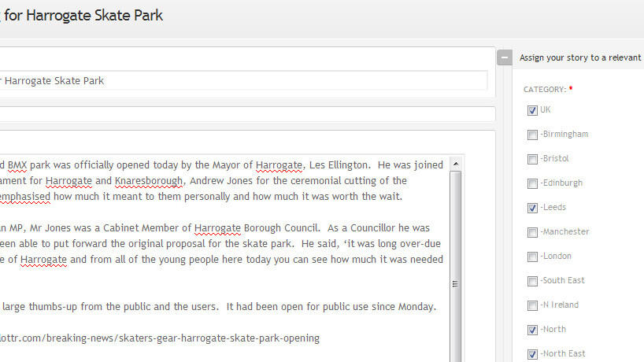Viewport: 644px width, 362px height.
Task: Click the Harrogate Skate Park title field
Action: tap(236, 80)
